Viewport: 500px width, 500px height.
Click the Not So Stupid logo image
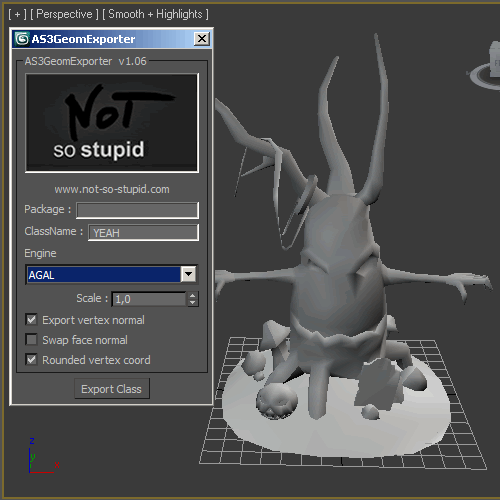[x=112, y=123]
